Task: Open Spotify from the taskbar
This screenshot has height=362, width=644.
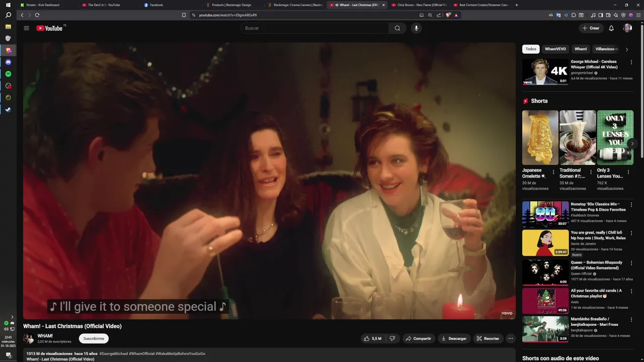Action: [8, 74]
